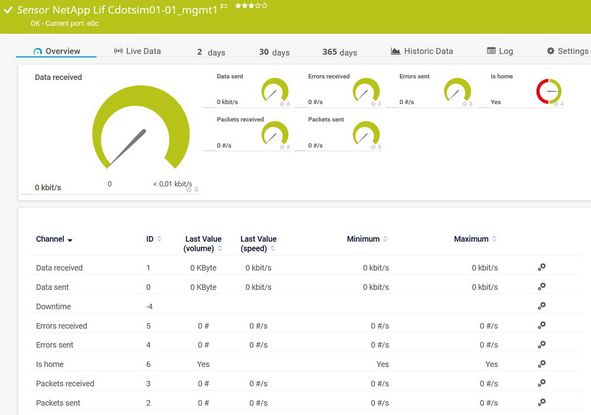Open gear icon on the Errors received gauge
The width and height of the screenshot is (591, 415).
click(x=373, y=104)
